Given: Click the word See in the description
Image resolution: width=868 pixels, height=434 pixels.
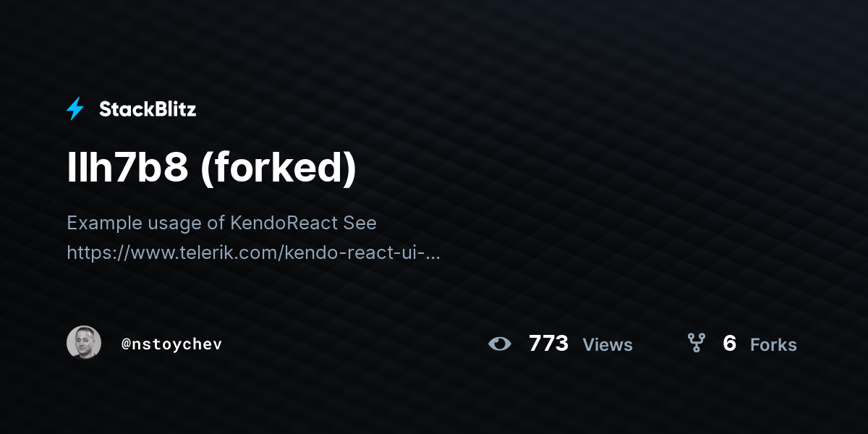Looking at the screenshot, I should point(360,223).
